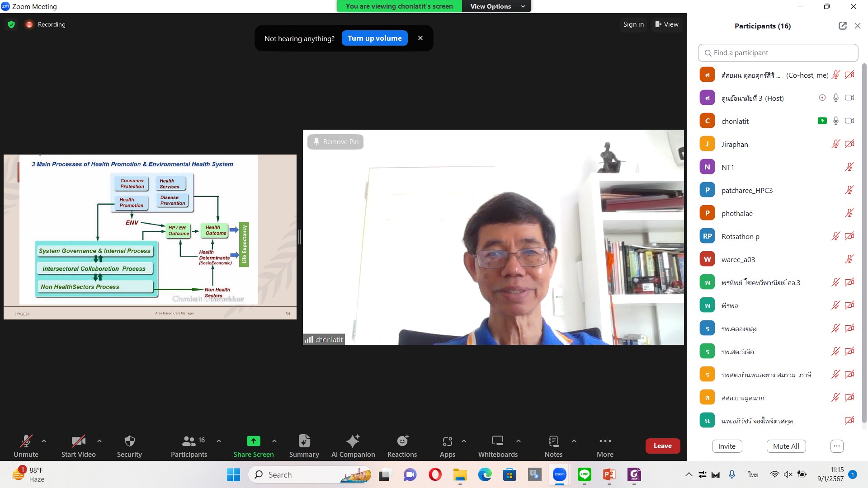Click the recording icon on Host row
868x488 pixels.
(822, 98)
